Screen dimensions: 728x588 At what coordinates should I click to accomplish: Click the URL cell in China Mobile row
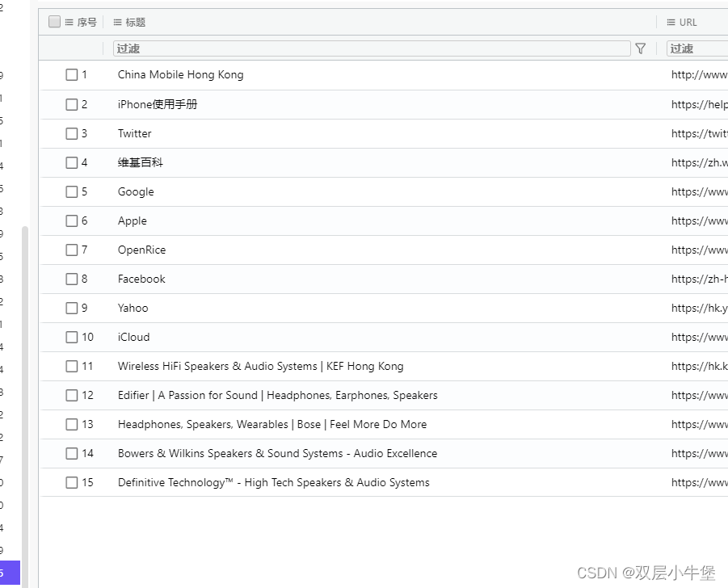[x=699, y=75]
